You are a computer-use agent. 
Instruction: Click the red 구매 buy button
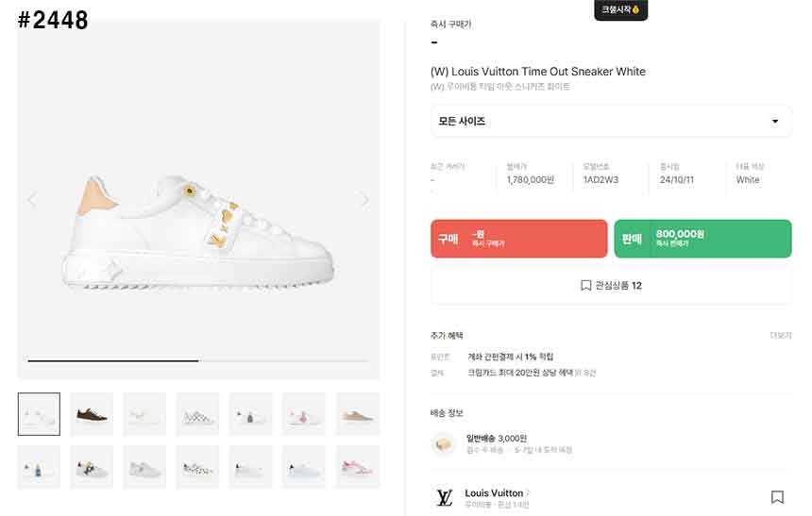click(518, 239)
